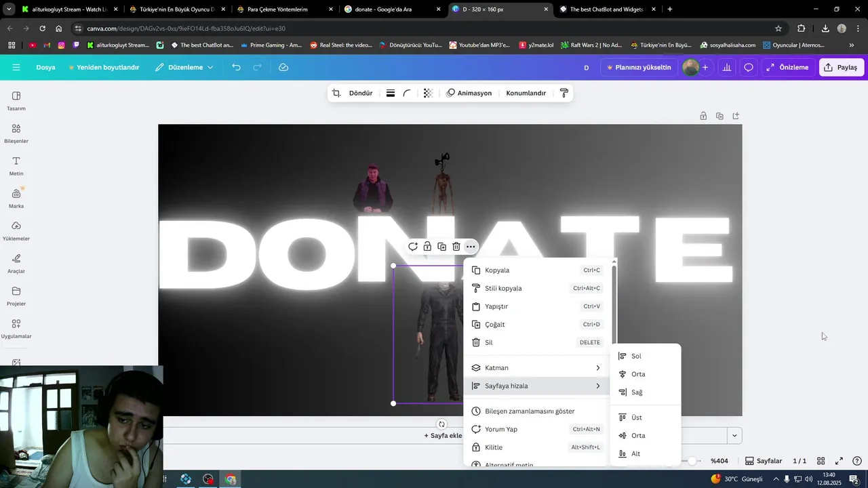Open Düzenleme mode dropdown
868x488 pixels.
(184, 67)
